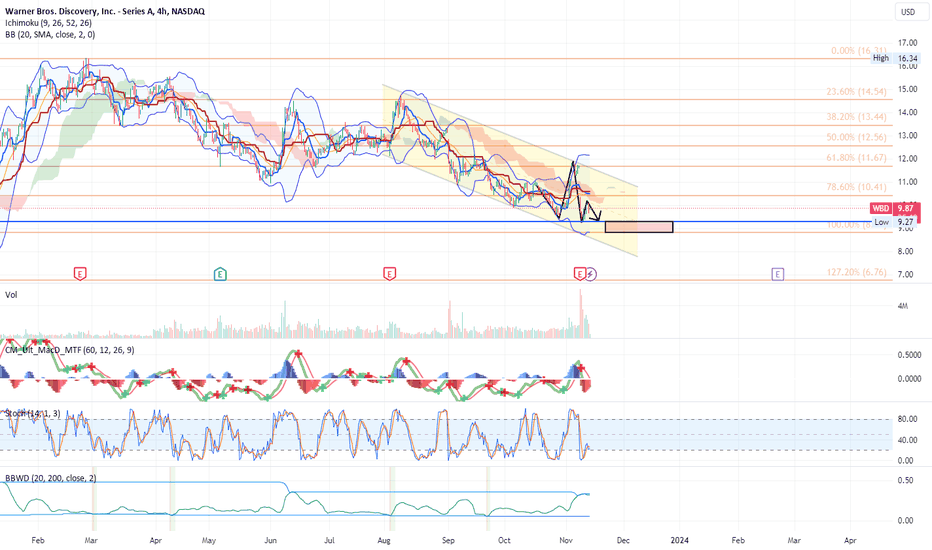Screen dimensions: 932x550
Task: Click the Sep label on time axis
Action: (448, 540)
